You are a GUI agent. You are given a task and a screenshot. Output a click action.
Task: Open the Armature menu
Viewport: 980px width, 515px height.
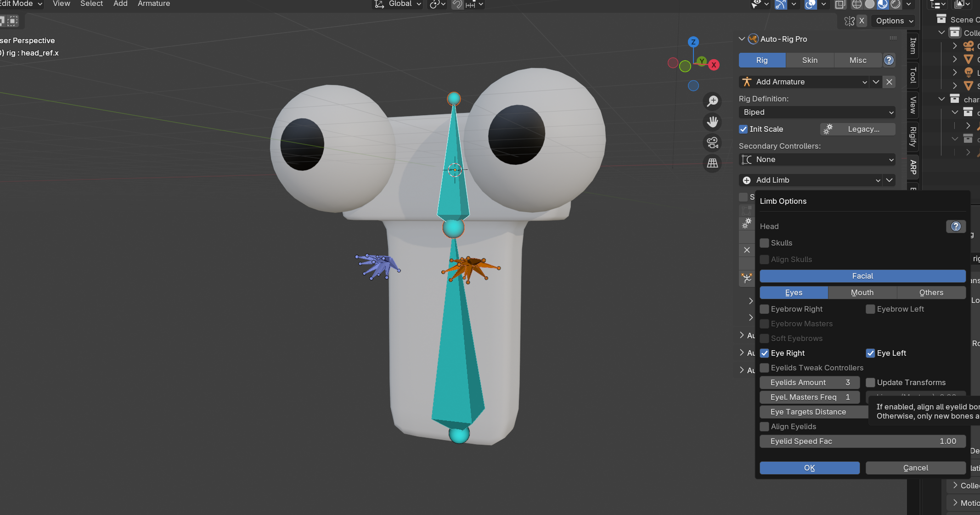(154, 4)
